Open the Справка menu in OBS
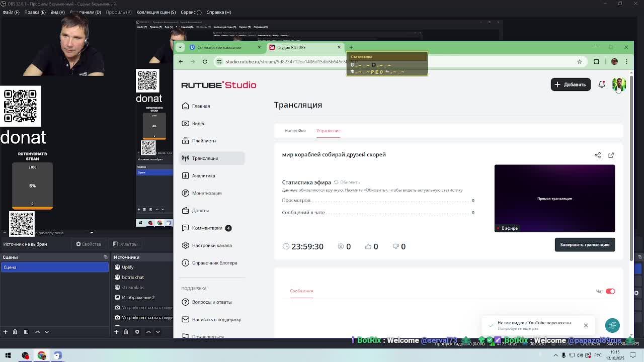 click(219, 12)
